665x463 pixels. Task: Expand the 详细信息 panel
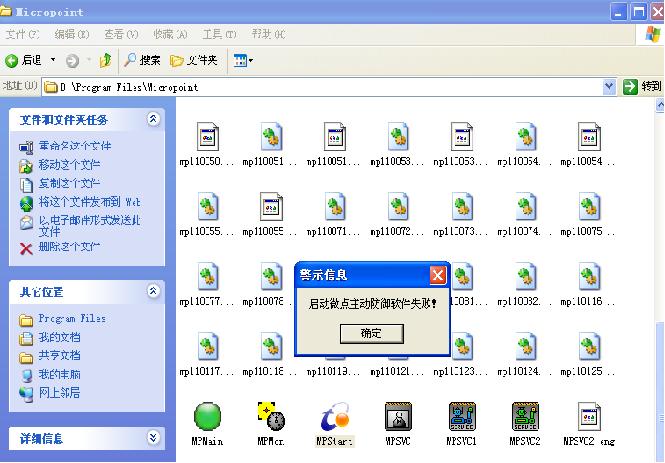point(153,437)
